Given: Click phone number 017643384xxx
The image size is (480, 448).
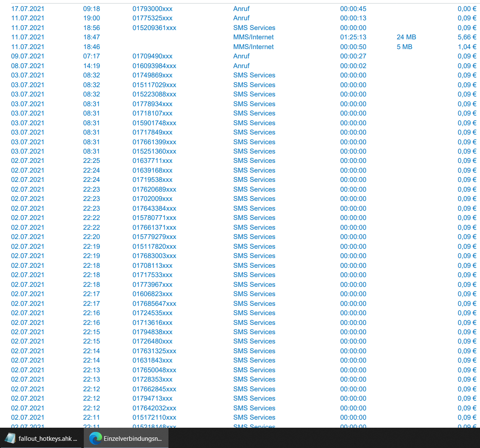Looking at the screenshot, I should pos(154,208).
